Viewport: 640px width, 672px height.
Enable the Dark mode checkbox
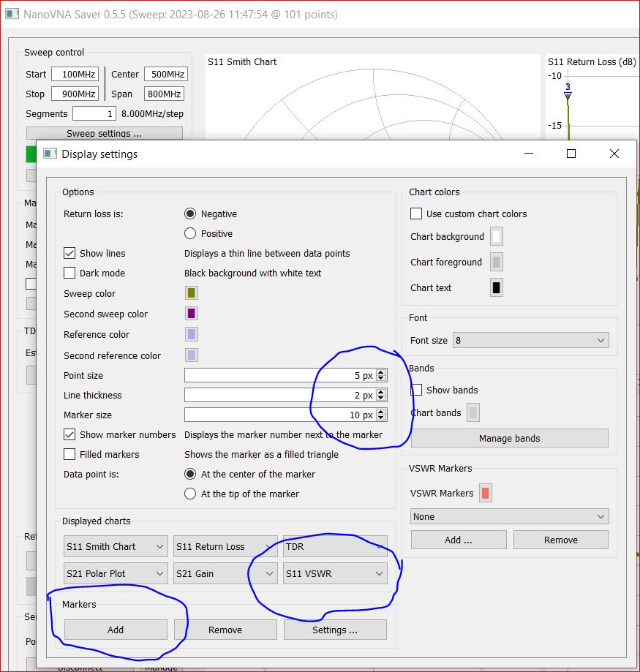tap(69, 273)
